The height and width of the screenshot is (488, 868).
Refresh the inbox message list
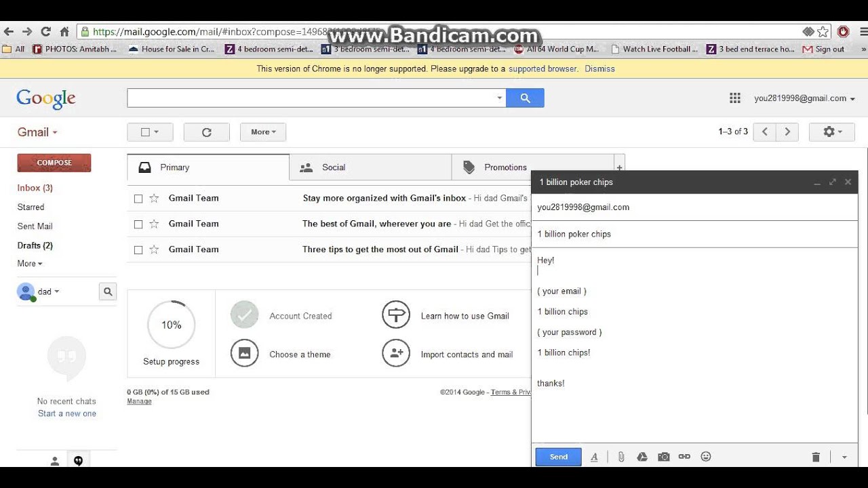pyautogui.click(x=207, y=132)
